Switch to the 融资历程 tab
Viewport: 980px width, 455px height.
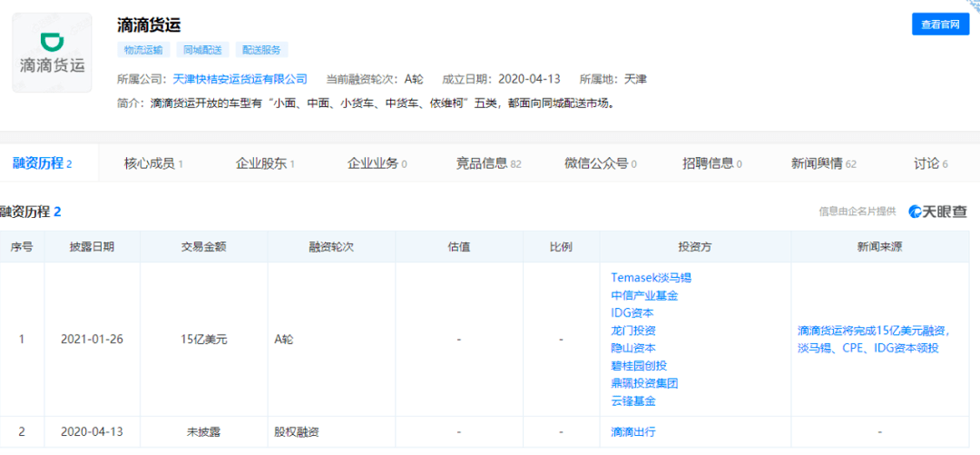pyautogui.click(x=41, y=163)
